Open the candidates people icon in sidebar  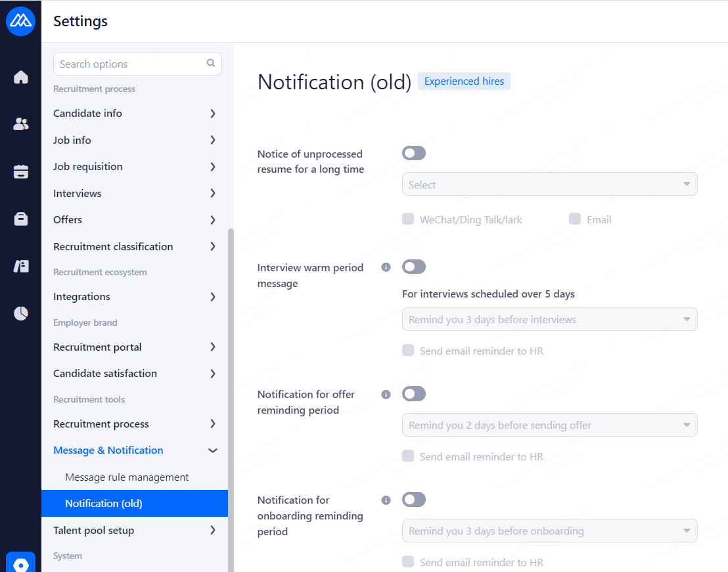21,124
